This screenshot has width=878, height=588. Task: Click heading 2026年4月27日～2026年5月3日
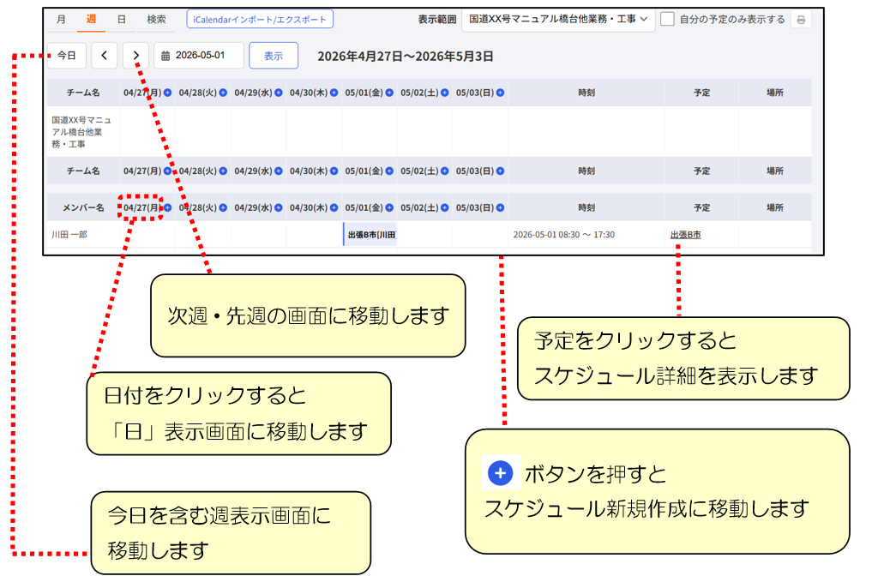coord(406,57)
